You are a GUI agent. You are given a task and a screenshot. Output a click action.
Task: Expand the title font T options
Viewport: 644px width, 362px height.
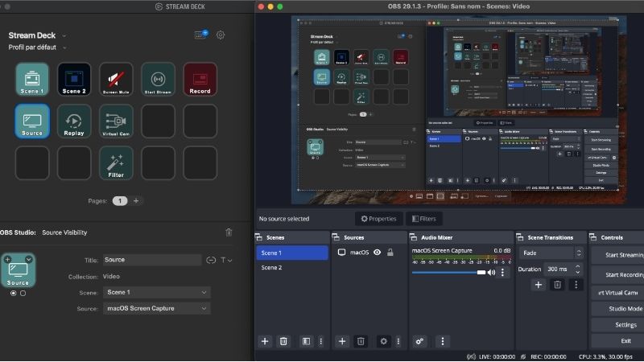pos(226,260)
